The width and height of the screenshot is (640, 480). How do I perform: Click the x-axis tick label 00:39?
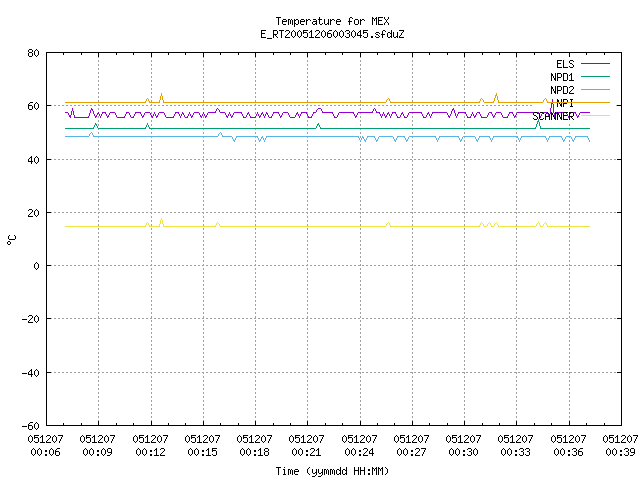620,452
